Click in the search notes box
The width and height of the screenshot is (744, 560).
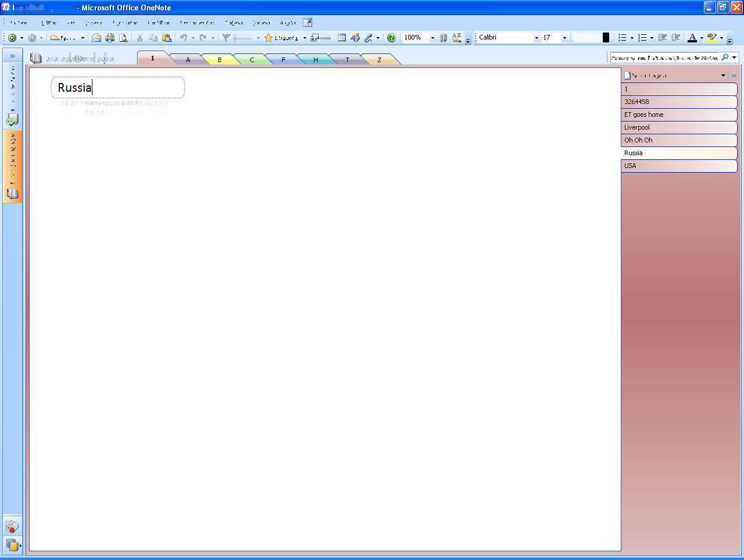(x=665, y=58)
